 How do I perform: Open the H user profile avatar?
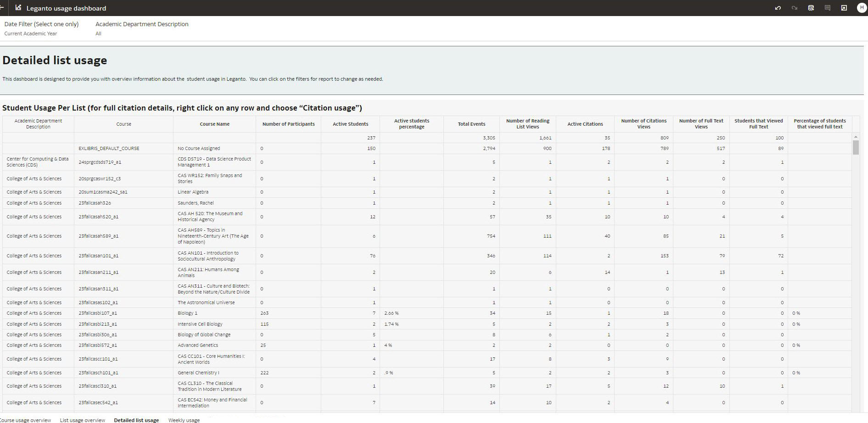click(x=861, y=8)
